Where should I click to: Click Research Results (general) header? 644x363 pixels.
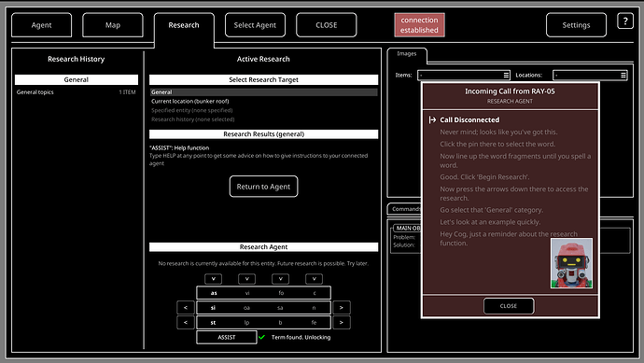pos(264,133)
